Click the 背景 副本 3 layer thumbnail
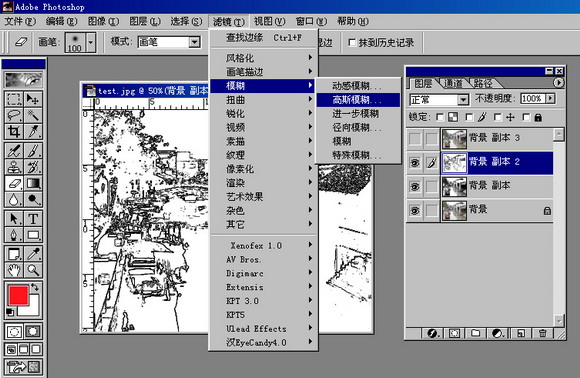The height and width of the screenshot is (378, 580). pyautogui.click(x=454, y=139)
